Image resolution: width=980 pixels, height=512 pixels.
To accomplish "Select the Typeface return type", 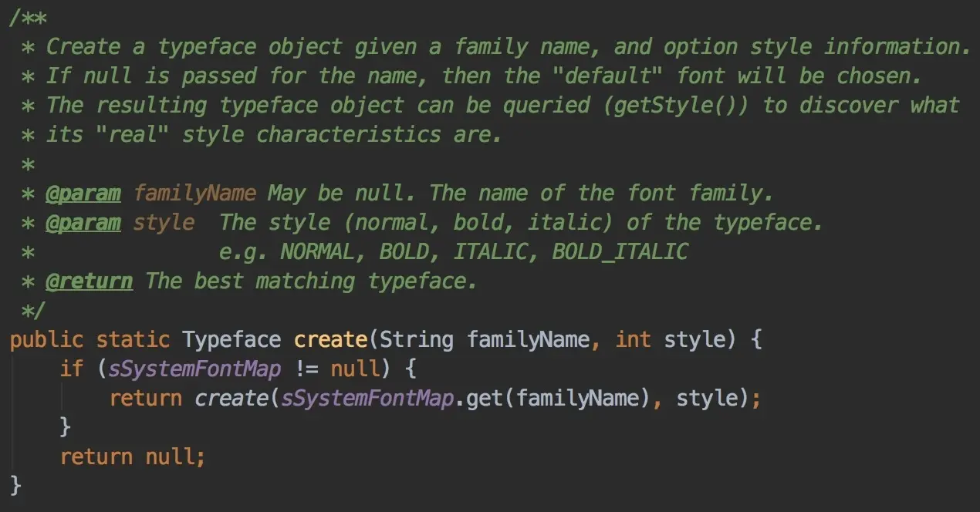I will [x=231, y=339].
